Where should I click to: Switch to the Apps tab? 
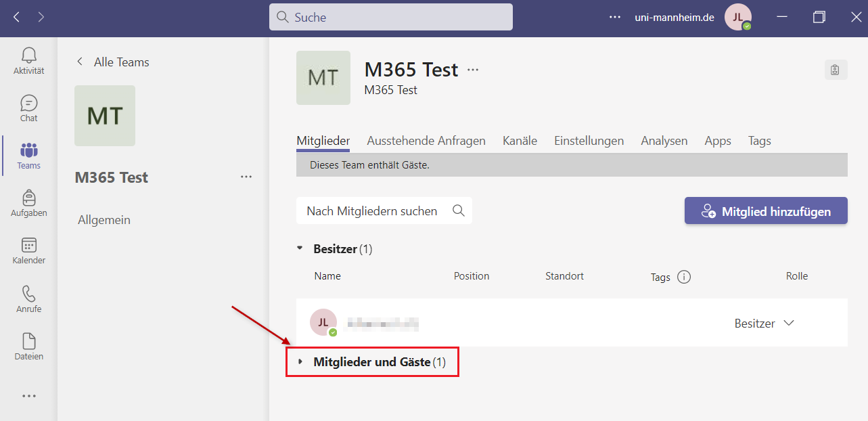pos(718,141)
